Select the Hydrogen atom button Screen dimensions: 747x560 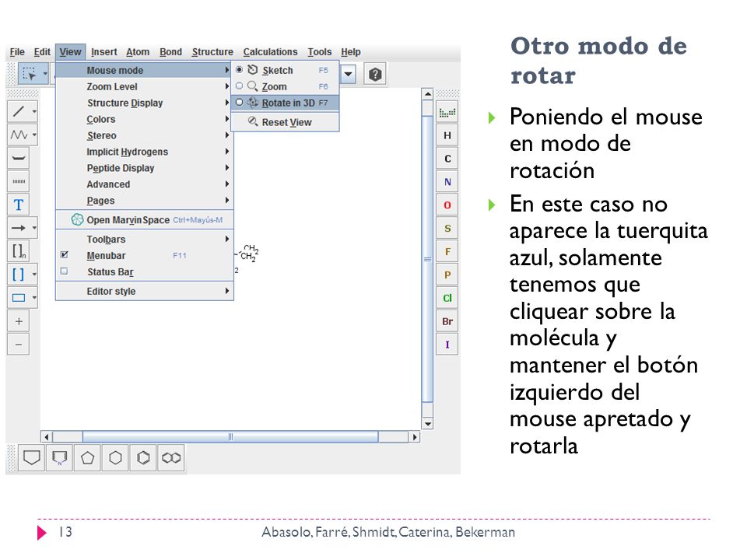point(447,135)
